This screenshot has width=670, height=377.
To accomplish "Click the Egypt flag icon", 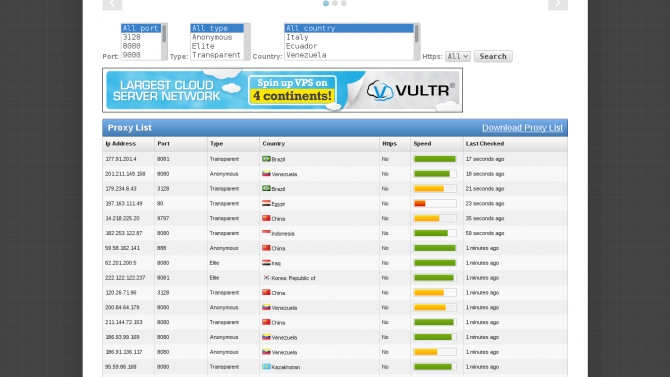I will coord(266,203).
